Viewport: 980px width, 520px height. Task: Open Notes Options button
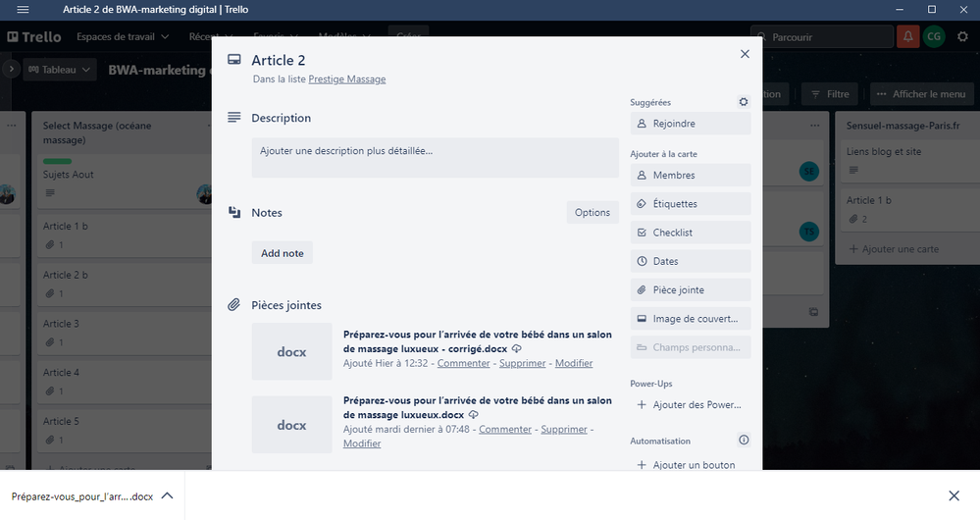(x=592, y=213)
